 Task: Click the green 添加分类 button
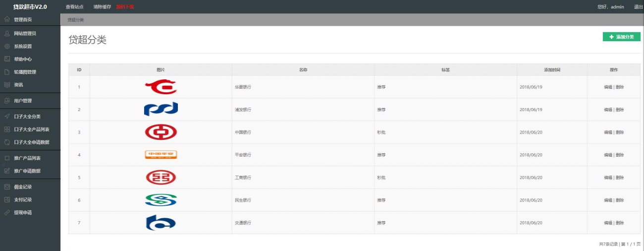pos(621,37)
